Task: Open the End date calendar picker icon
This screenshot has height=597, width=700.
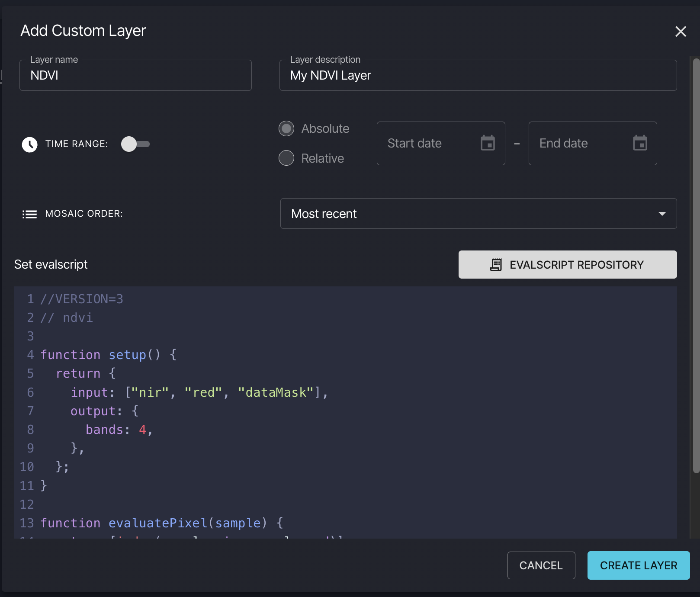Action: [x=640, y=143]
